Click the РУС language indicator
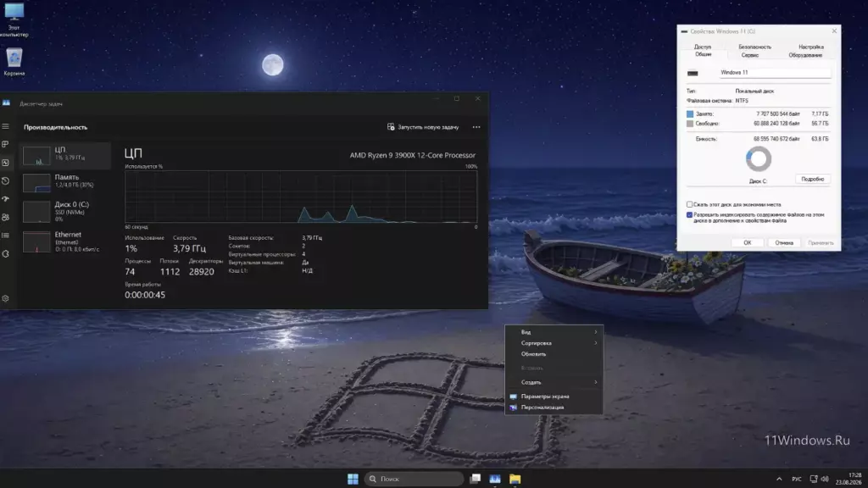The height and width of the screenshot is (488, 868). pyautogui.click(x=797, y=480)
